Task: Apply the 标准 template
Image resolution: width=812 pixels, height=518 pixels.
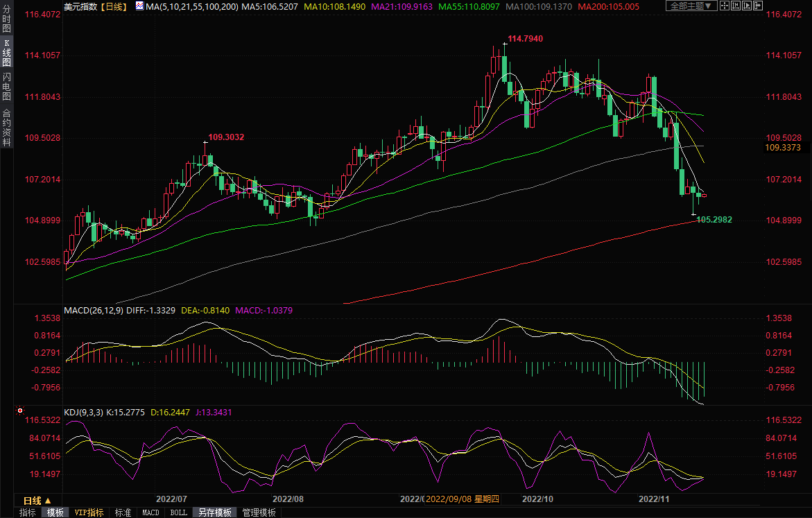Action: [x=123, y=512]
